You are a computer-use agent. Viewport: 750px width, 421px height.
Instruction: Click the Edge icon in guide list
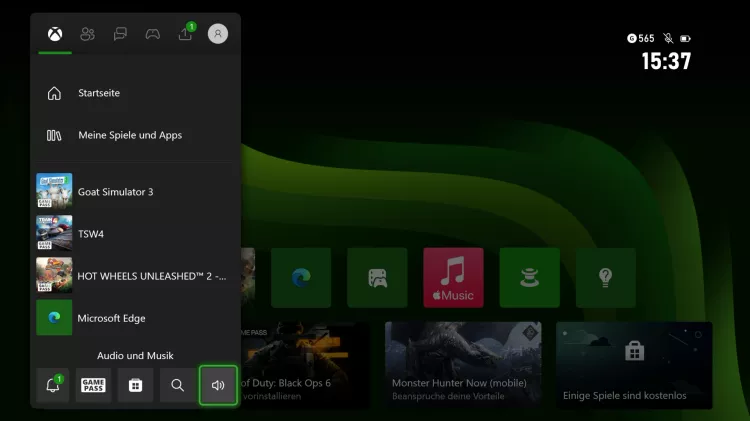54,317
